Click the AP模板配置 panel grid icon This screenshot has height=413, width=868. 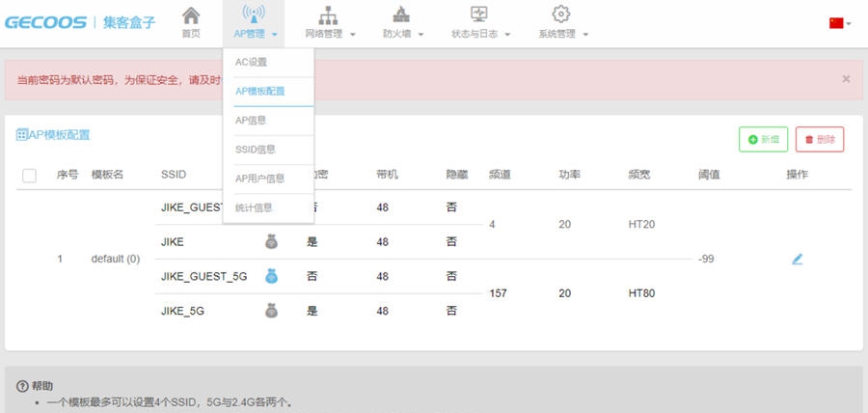coord(21,134)
